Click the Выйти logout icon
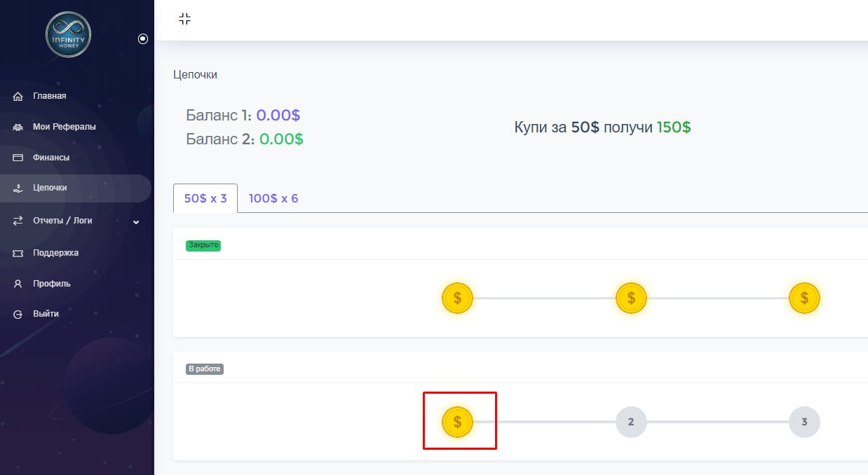868x475 pixels. point(18,315)
